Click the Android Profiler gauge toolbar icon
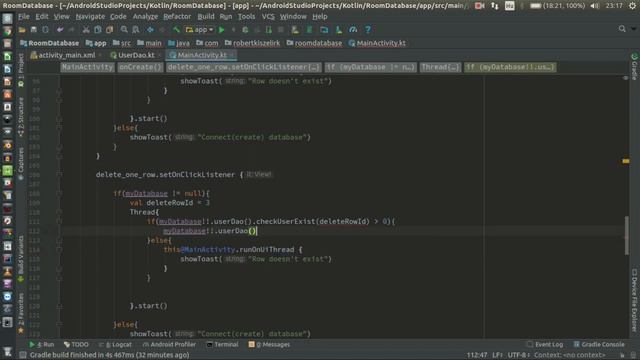This screenshot has height=360, width=640. [x=353, y=29]
